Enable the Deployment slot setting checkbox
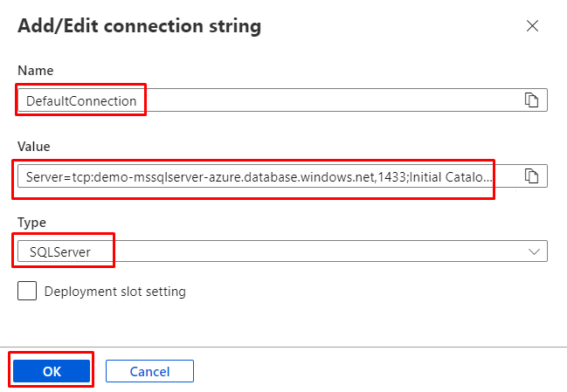 [27, 291]
